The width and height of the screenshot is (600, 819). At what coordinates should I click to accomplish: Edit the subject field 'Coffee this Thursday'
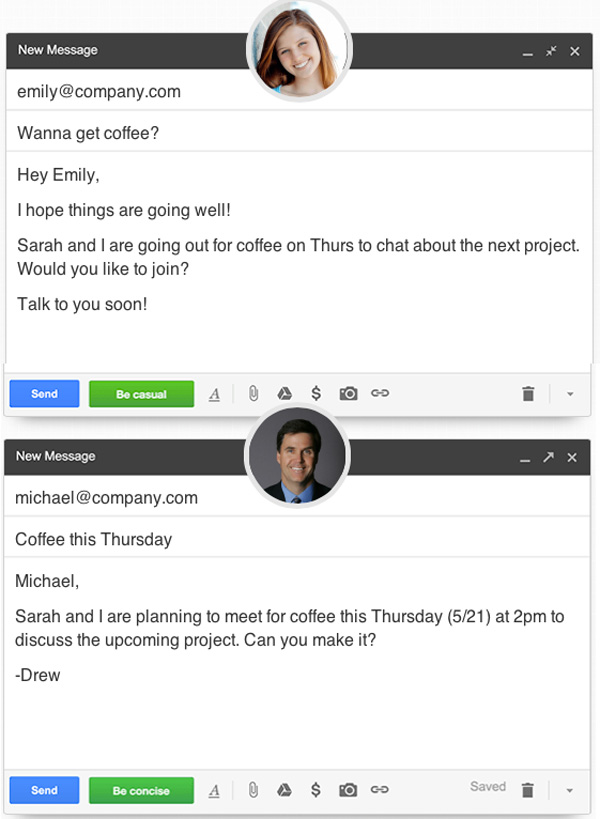click(297, 539)
